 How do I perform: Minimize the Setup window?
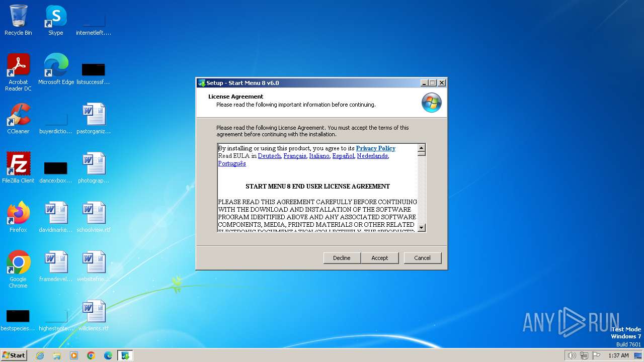(x=424, y=83)
